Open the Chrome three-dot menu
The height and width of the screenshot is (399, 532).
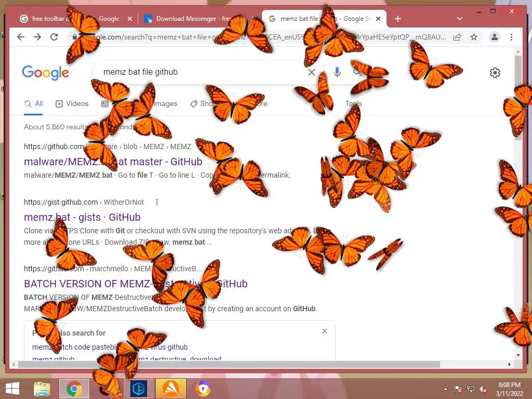511,37
